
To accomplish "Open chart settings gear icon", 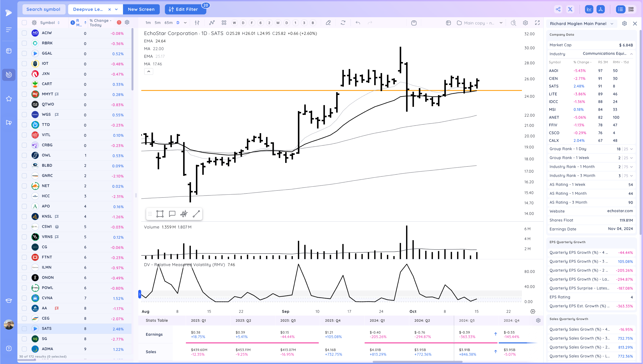I will tap(525, 23).
